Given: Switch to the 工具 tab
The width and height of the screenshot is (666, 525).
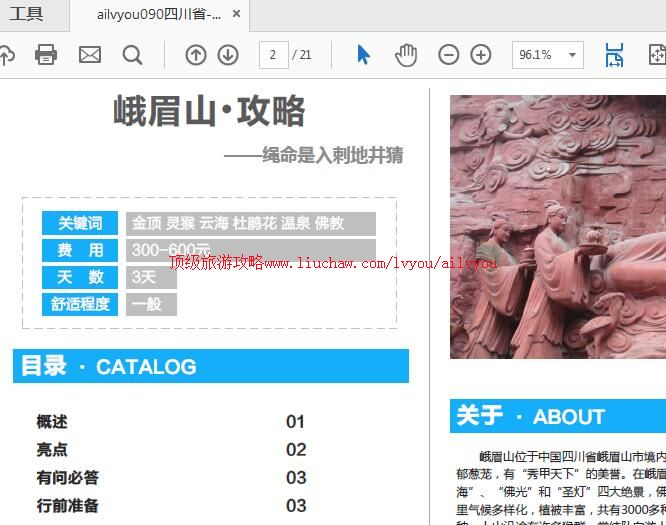Looking at the screenshot, I should (27, 14).
